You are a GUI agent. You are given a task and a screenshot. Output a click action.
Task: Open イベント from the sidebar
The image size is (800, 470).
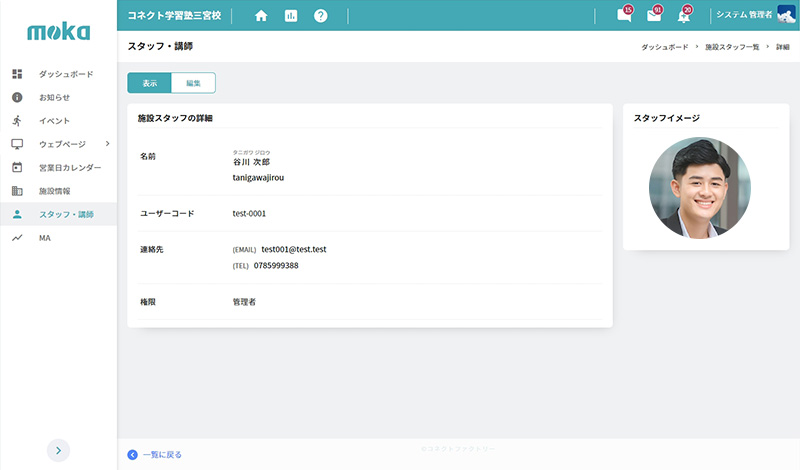tap(54, 121)
